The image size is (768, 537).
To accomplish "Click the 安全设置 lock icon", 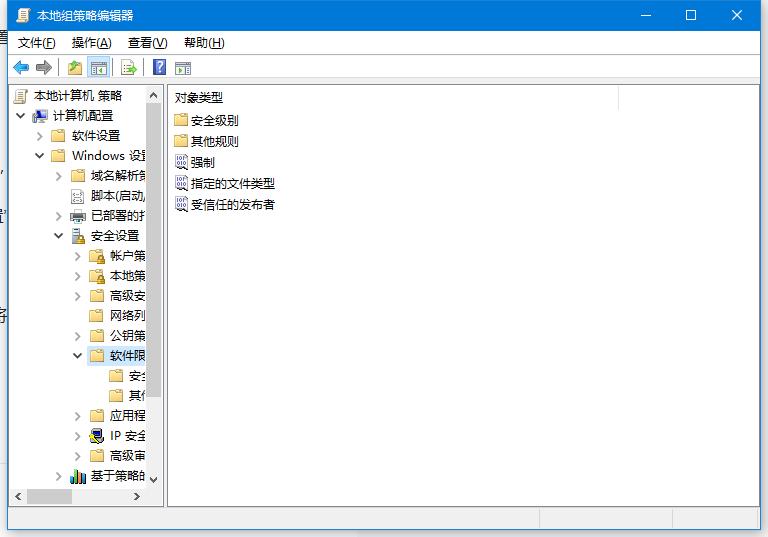I will [x=78, y=236].
